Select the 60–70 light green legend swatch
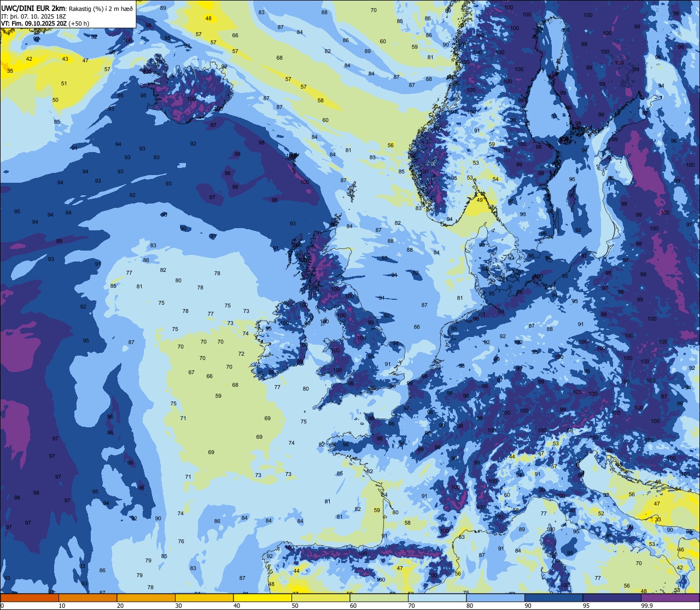 point(379,597)
